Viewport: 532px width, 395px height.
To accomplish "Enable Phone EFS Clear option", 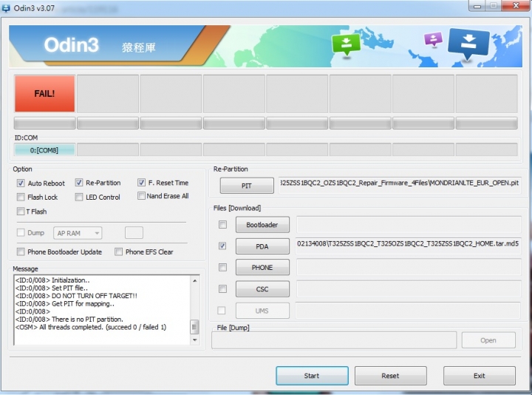I will click(x=118, y=251).
